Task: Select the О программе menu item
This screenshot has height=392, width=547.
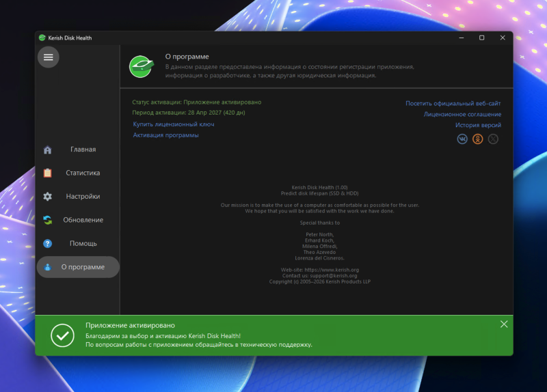Action: [x=78, y=267]
